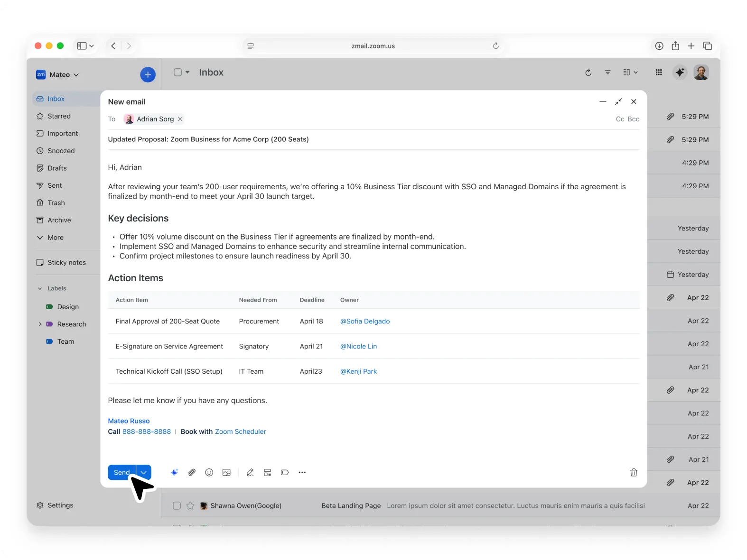Minimize the New email window
The width and height of the screenshot is (747, 560).
coord(603,101)
